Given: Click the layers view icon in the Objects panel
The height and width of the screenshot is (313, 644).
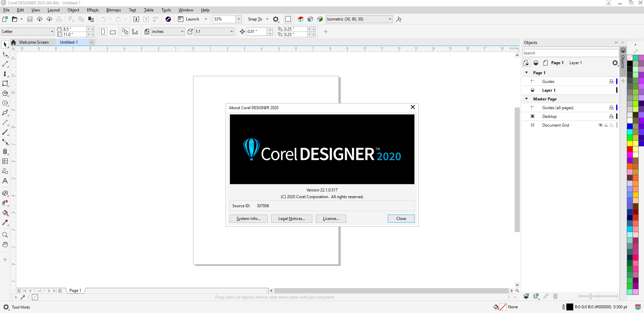Looking at the screenshot, I should pos(536,63).
